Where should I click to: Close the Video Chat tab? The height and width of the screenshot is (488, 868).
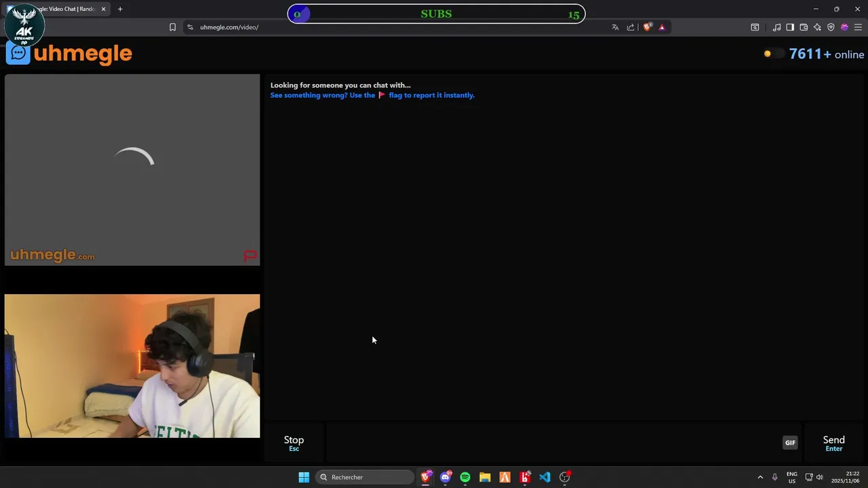(103, 9)
